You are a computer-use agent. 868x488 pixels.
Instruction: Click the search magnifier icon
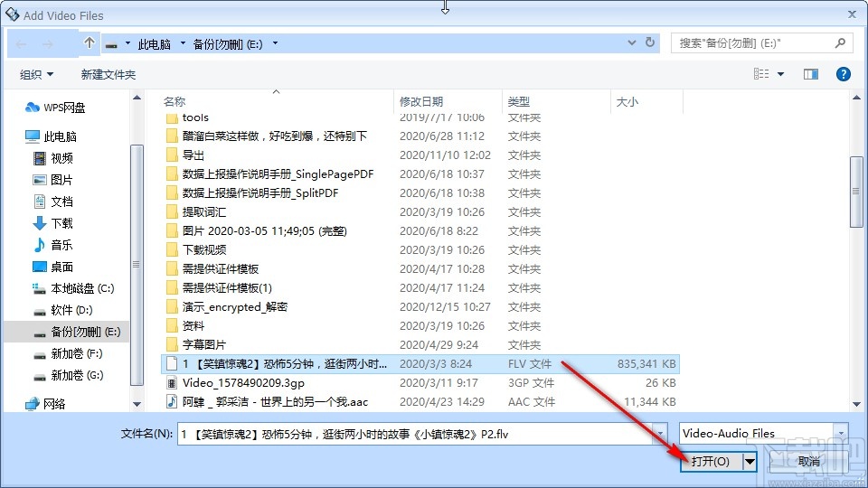coord(840,42)
